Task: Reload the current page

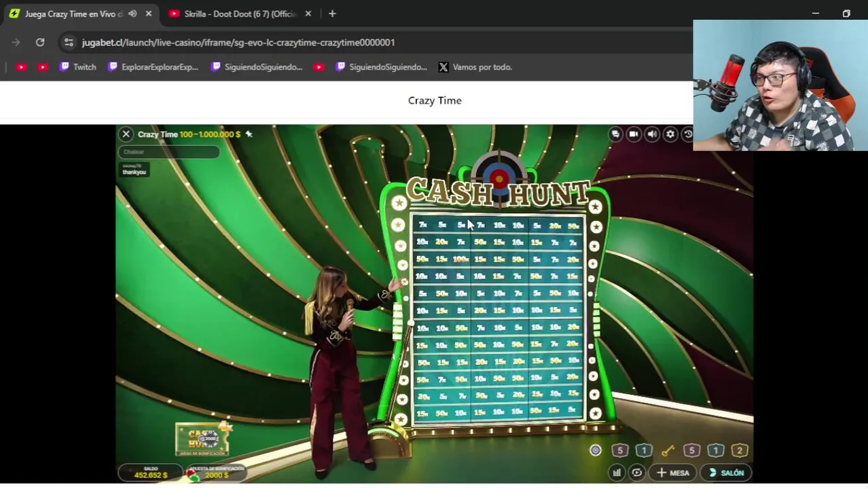Action: pos(40,42)
